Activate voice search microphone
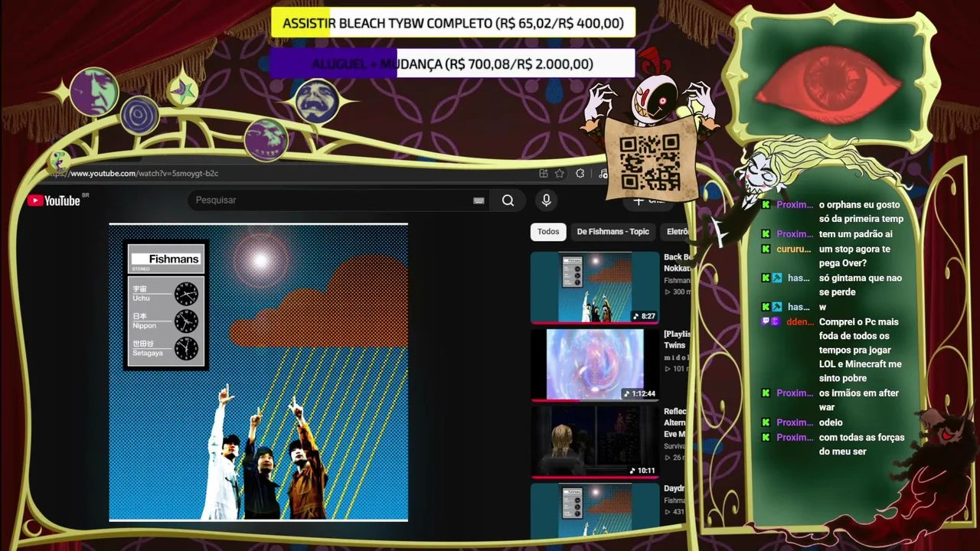980x551 pixels. click(546, 201)
